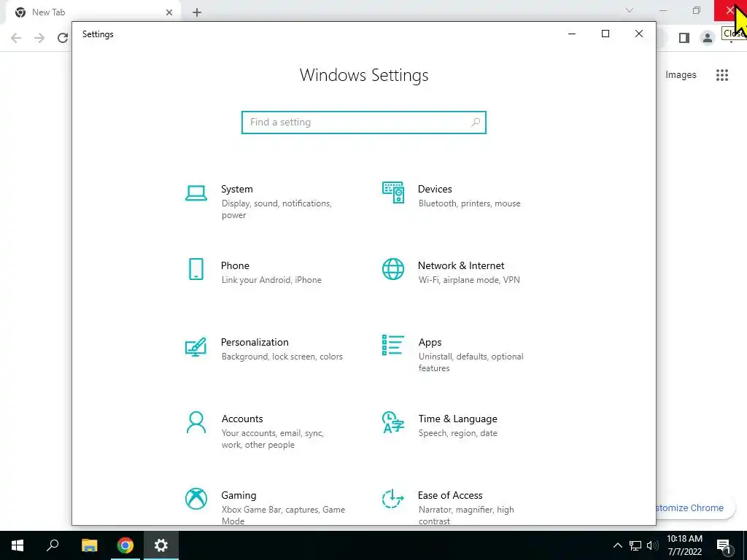Click the taskbar clock showing 10:18 AM
Image resolution: width=747 pixels, height=560 pixels.
click(684, 545)
